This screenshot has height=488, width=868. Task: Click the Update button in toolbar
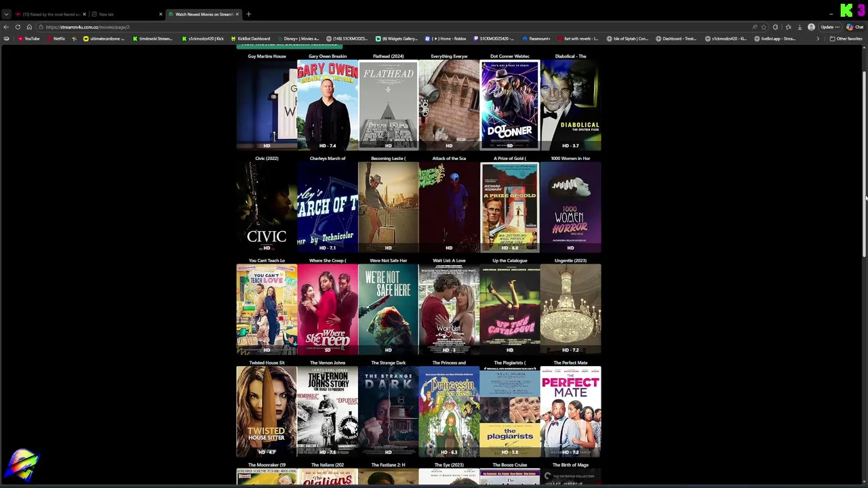tap(829, 27)
